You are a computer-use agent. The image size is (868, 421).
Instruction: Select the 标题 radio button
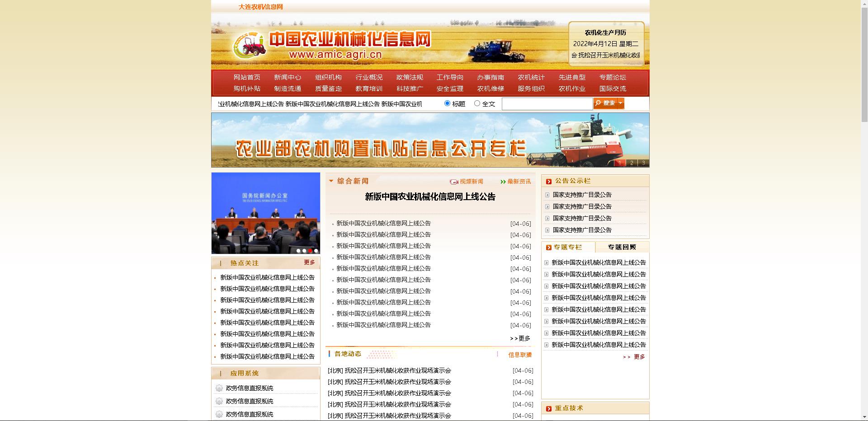(x=447, y=103)
